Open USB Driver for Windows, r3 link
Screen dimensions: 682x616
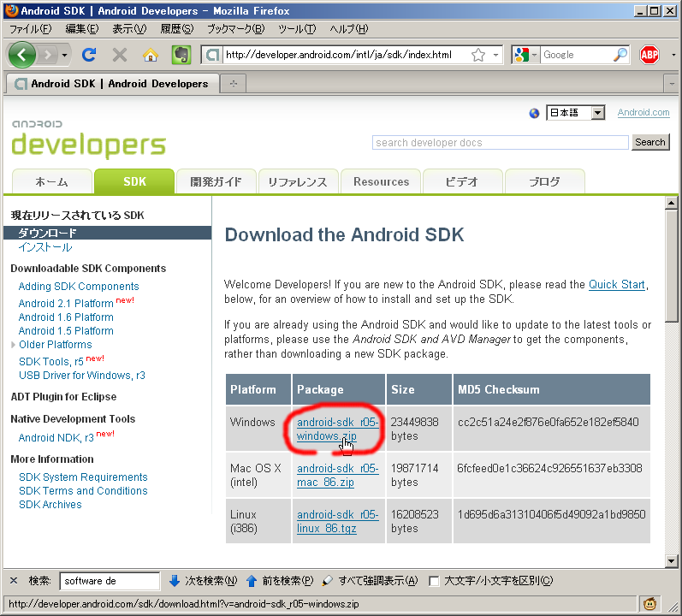pos(82,376)
